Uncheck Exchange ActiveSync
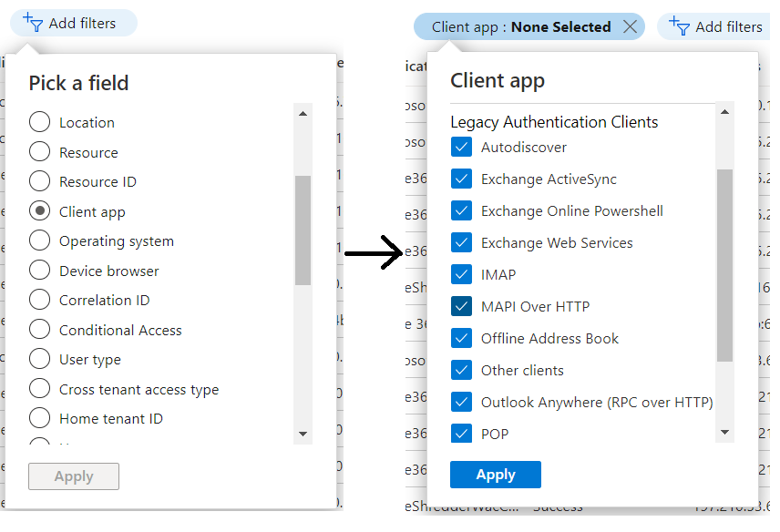 click(x=461, y=179)
